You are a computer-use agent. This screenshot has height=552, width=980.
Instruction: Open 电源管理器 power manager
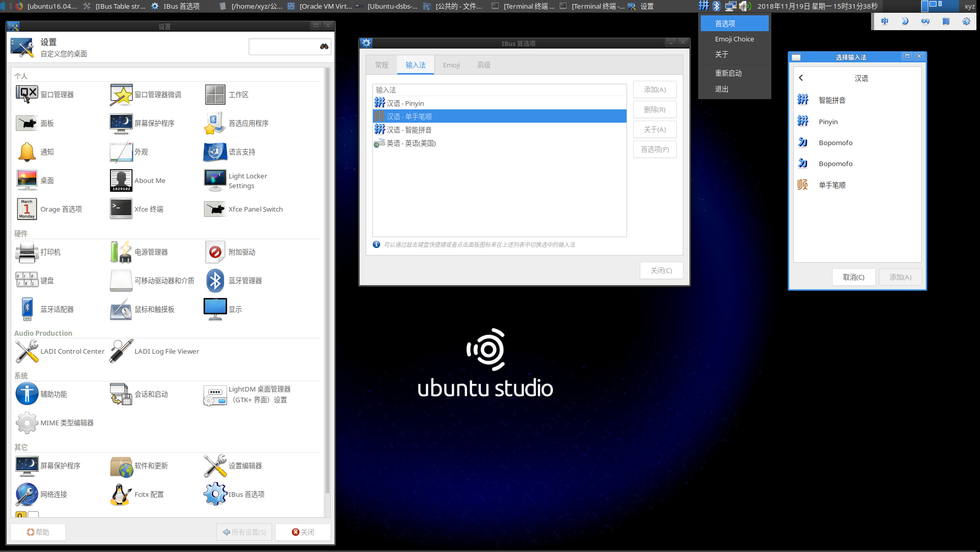click(x=139, y=252)
